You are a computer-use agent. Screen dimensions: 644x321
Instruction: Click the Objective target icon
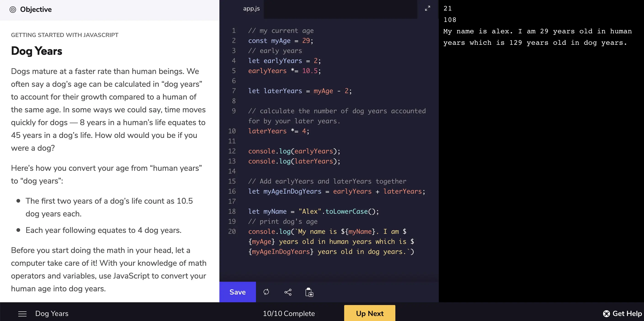coord(13,10)
